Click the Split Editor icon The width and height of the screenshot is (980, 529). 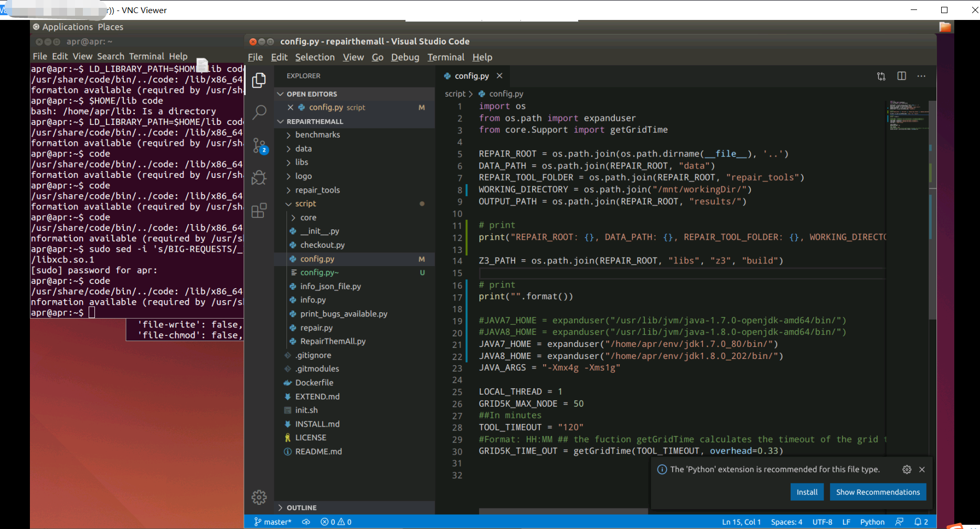click(x=901, y=76)
